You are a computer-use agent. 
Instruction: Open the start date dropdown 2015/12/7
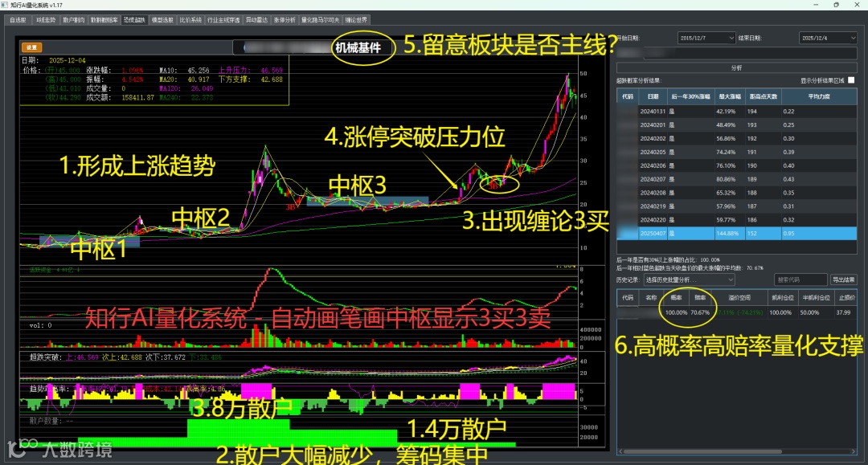click(706, 39)
